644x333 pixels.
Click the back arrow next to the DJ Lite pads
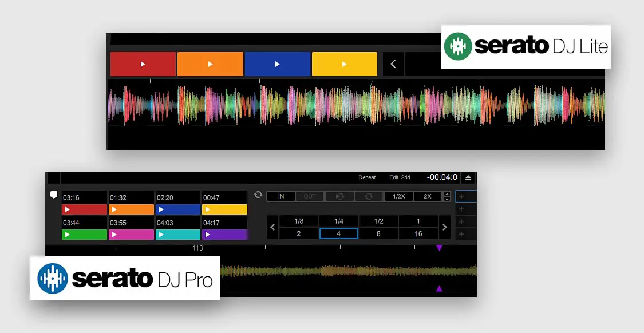click(x=393, y=64)
